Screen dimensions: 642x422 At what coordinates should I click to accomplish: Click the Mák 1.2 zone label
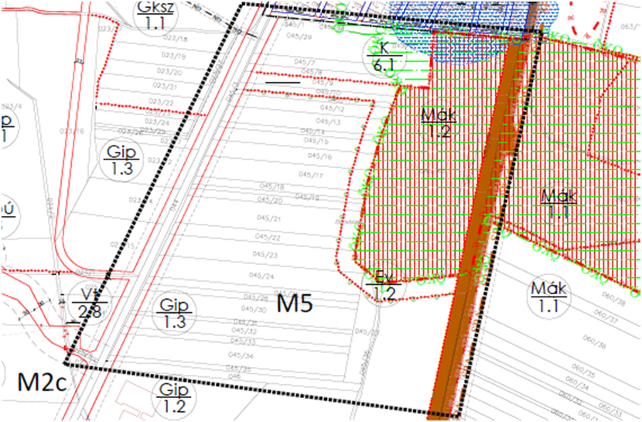(x=437, y=122)
